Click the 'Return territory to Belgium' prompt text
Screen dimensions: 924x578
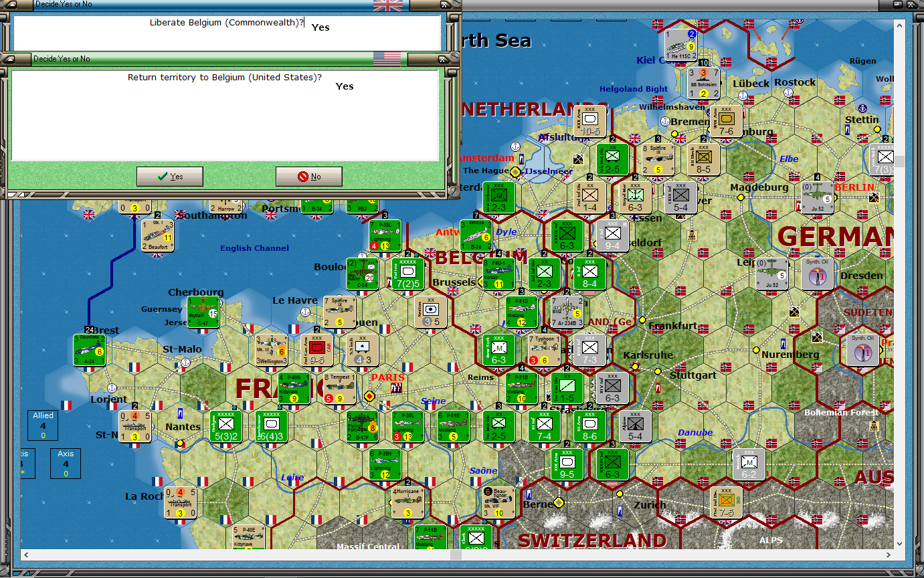pos(225,78)
